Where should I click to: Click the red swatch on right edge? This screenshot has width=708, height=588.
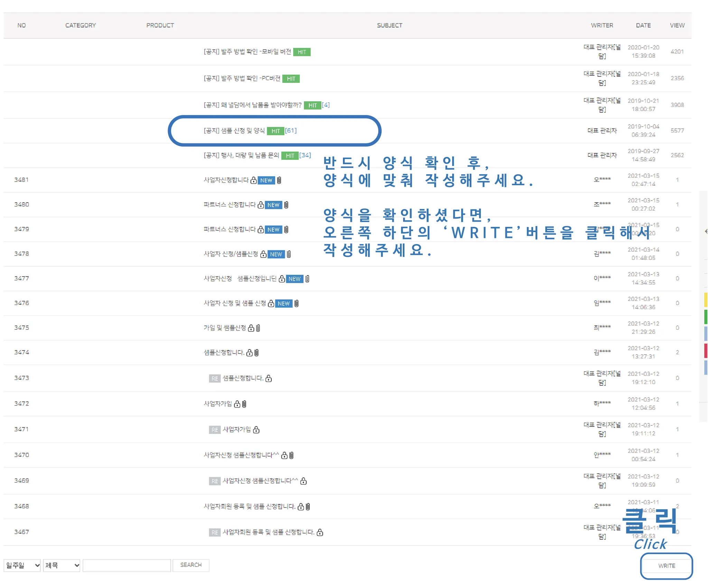pos(706,351)
